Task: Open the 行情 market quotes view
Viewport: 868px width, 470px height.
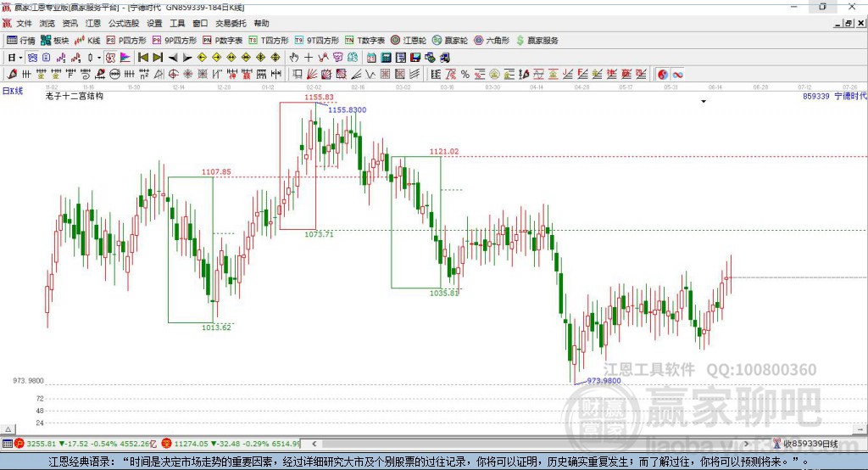Action: point(20,41)
